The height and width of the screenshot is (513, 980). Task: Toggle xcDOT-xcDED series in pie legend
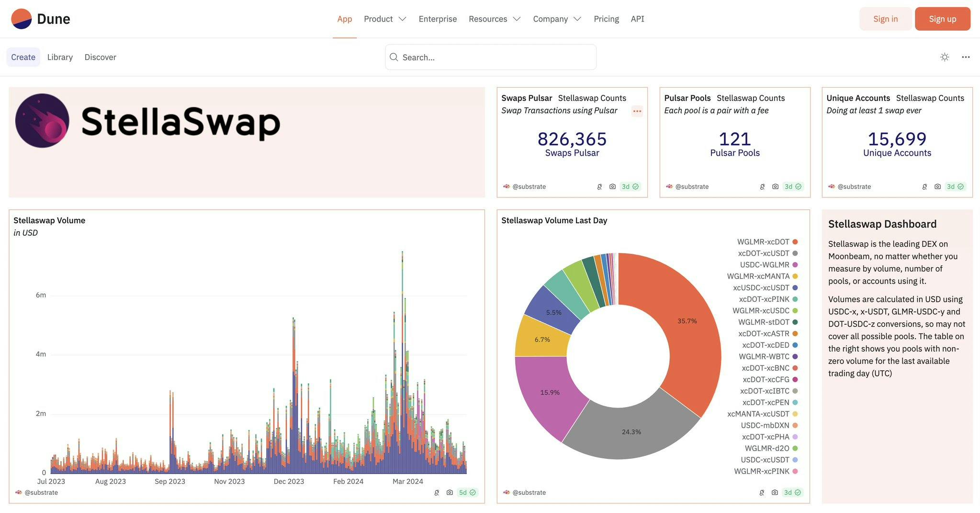(x=770, y=345)
